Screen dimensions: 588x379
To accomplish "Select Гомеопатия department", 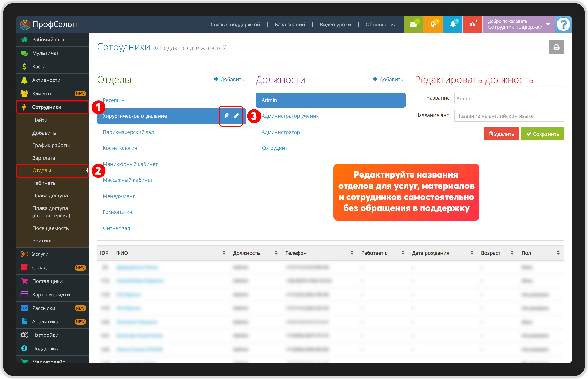I will click(x=117, y=212).
